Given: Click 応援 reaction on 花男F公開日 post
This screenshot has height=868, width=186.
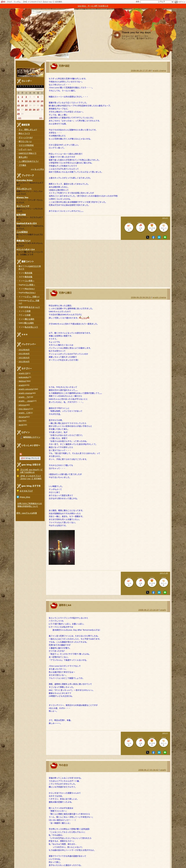Looking at the screenshot, I should (x=140, y=583).
